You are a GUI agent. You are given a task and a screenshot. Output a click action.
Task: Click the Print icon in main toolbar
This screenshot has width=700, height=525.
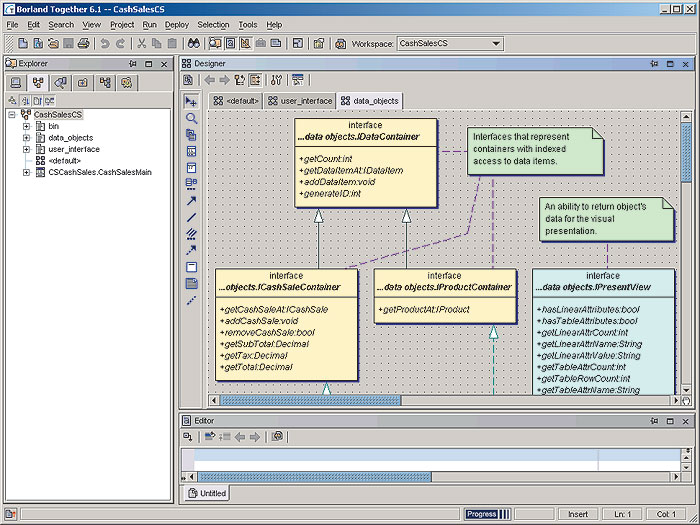click(x=83, y=43)
